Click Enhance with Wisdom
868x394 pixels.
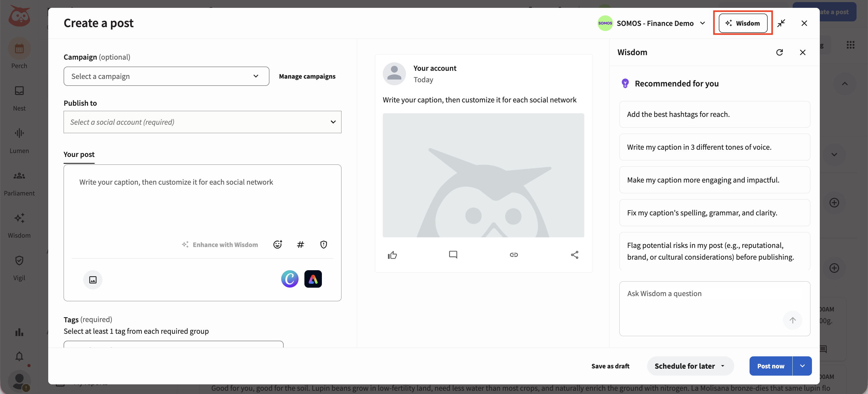[220, 245]
